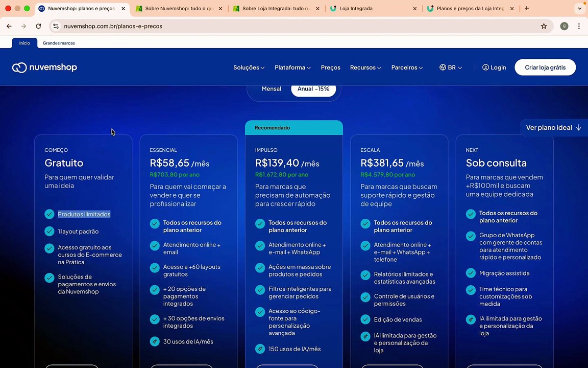Click Ver plano ideal button

(x=553, y=128)
